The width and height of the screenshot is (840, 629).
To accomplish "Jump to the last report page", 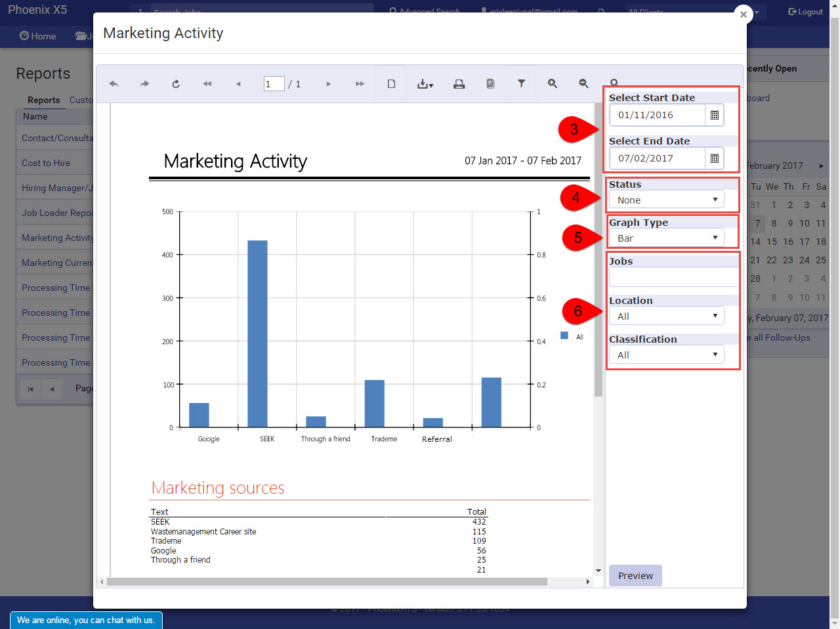I will click(360, 84).
